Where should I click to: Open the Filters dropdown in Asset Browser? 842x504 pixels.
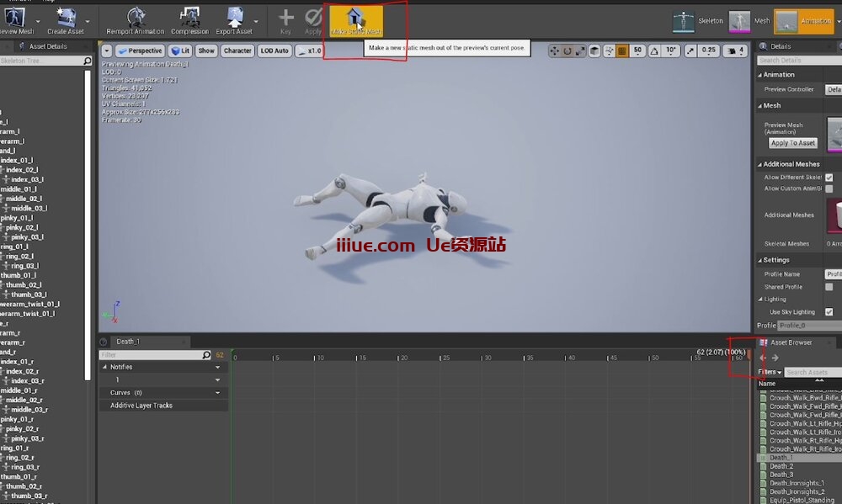(770, 372)
